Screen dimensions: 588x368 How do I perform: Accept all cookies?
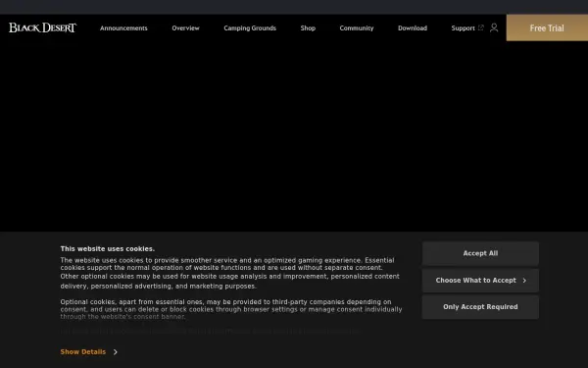click(480, 253)
